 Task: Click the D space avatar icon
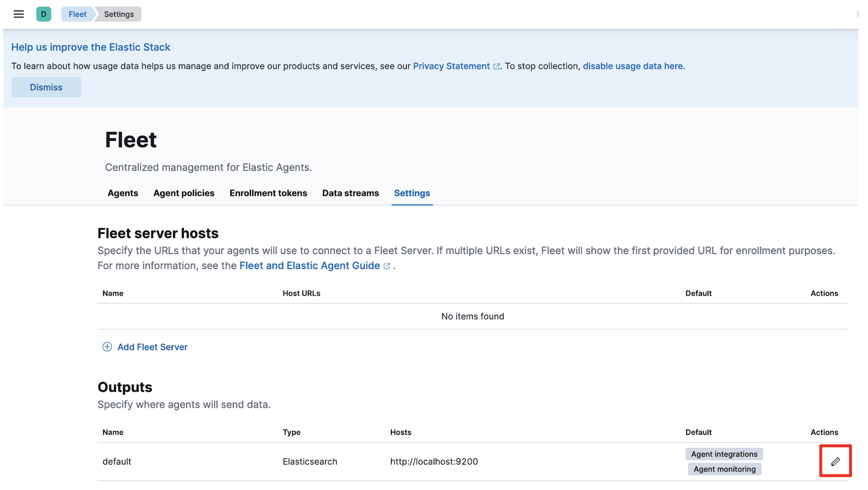[44, 14]
